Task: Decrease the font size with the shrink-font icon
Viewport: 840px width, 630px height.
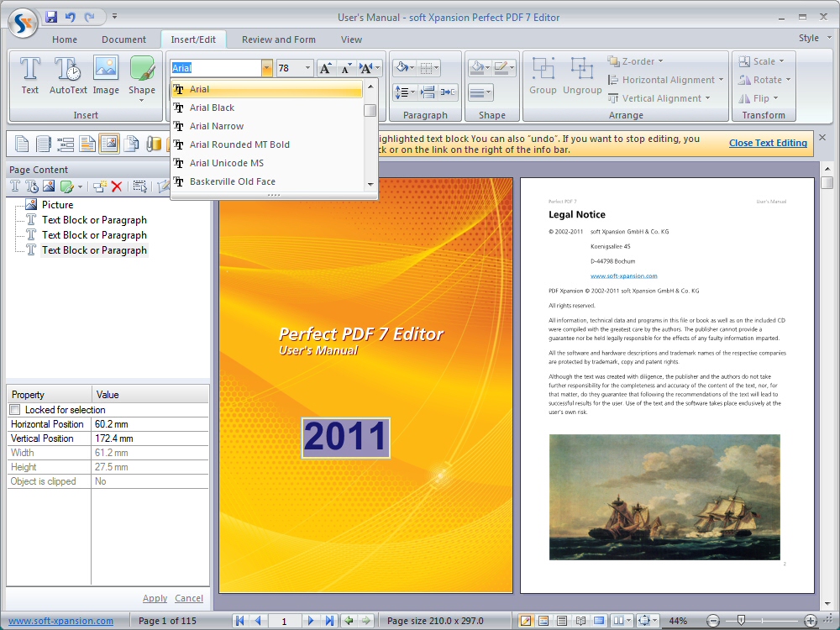Action: 347,68
